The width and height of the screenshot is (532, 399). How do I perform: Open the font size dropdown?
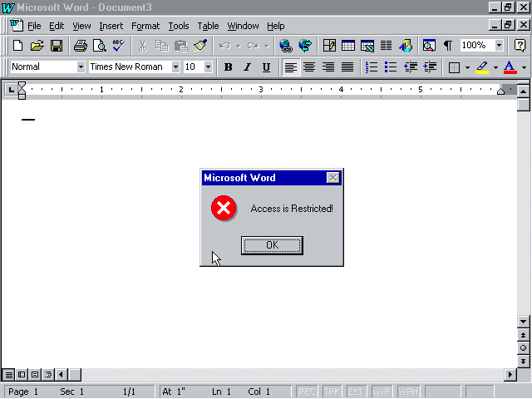[x=209, y=67]
